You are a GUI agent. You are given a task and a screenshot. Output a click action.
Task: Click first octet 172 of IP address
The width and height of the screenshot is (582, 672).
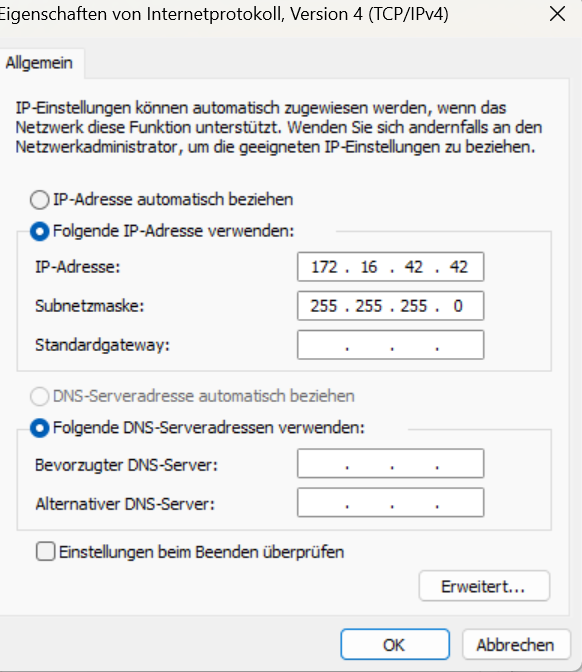pyautogui.click(x=324, y=267)
